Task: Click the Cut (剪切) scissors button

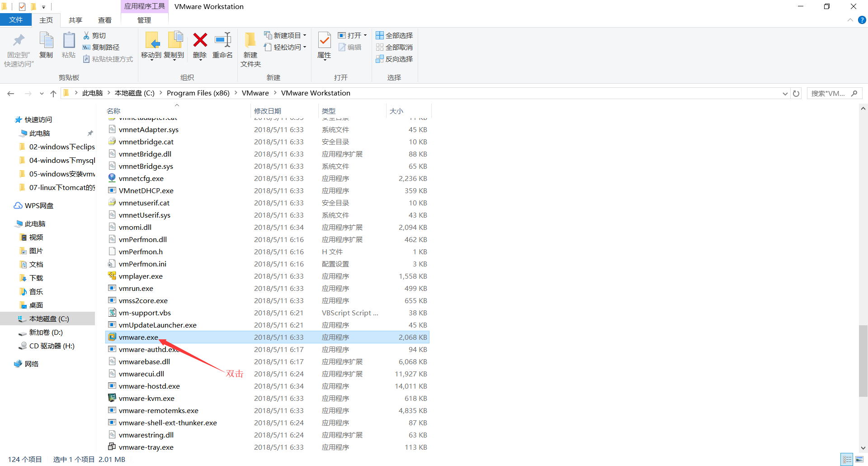Action: (x=94, y=35)
